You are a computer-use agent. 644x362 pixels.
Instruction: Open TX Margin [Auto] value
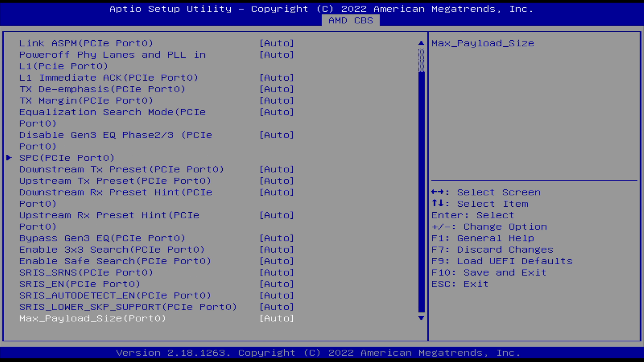277,101
